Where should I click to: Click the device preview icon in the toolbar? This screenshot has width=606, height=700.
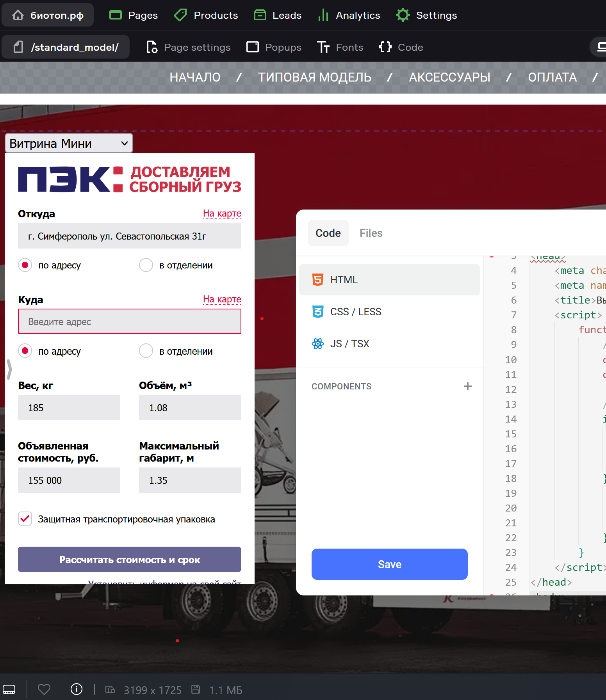coord(601,47)
